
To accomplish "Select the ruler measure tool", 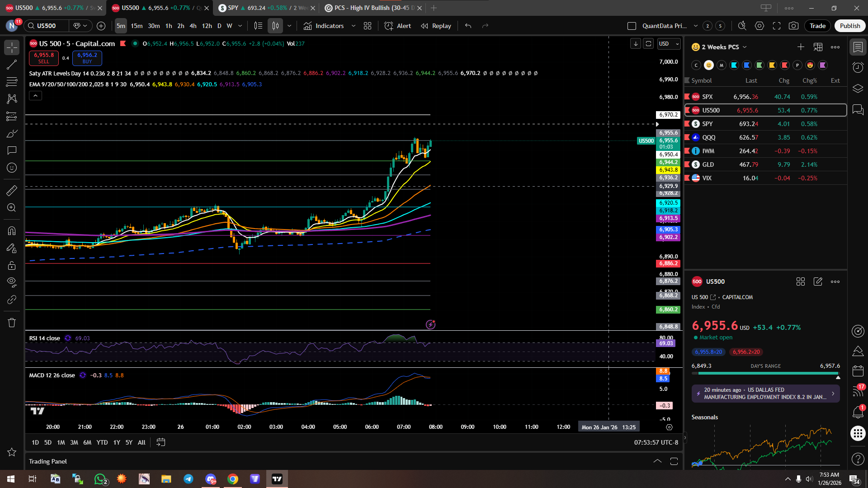I will pyautogui.click(x=12, y=191).
